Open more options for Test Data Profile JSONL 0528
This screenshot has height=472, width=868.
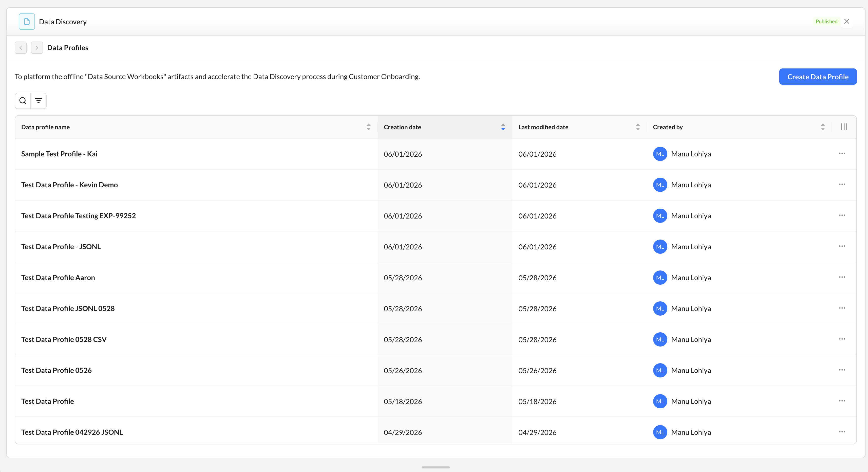[842, 308]
